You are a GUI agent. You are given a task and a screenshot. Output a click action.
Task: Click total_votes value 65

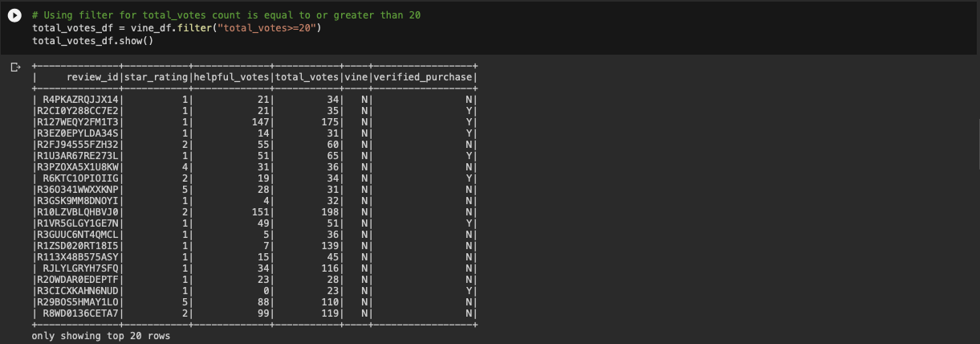[x=334, y=156]
